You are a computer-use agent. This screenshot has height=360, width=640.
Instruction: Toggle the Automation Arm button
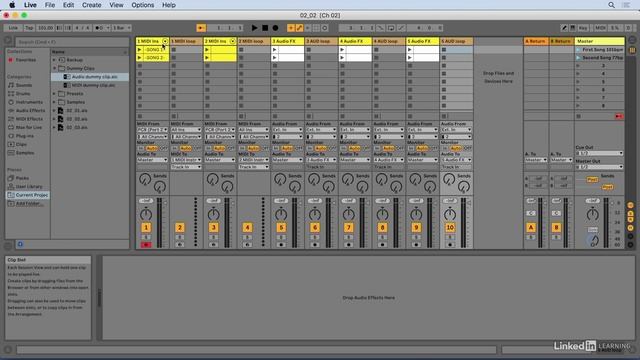(299, 28)
